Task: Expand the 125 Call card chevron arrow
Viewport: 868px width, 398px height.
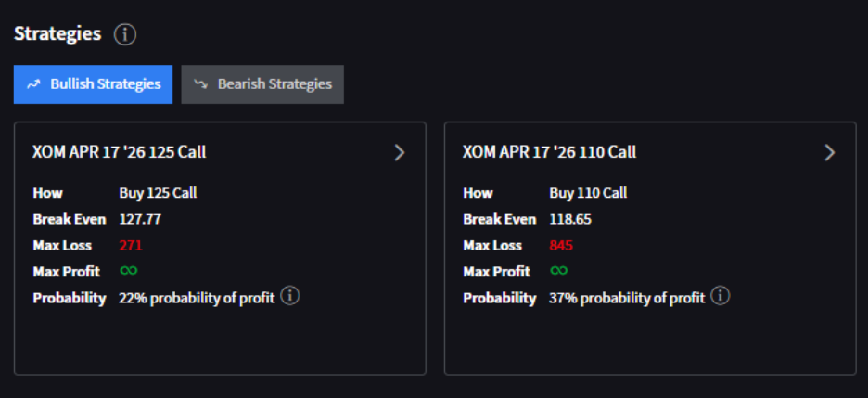Action: (x=400, y=152)
